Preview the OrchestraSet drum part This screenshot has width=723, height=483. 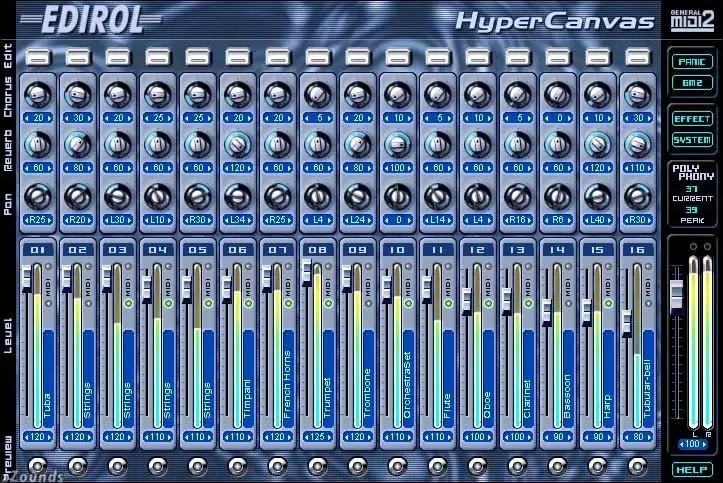[397, 466]
